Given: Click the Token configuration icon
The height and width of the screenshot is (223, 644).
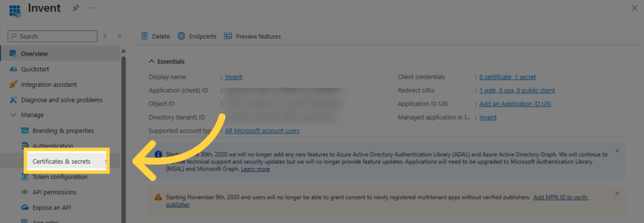Looking at the screenshot, I should point(25,177).
